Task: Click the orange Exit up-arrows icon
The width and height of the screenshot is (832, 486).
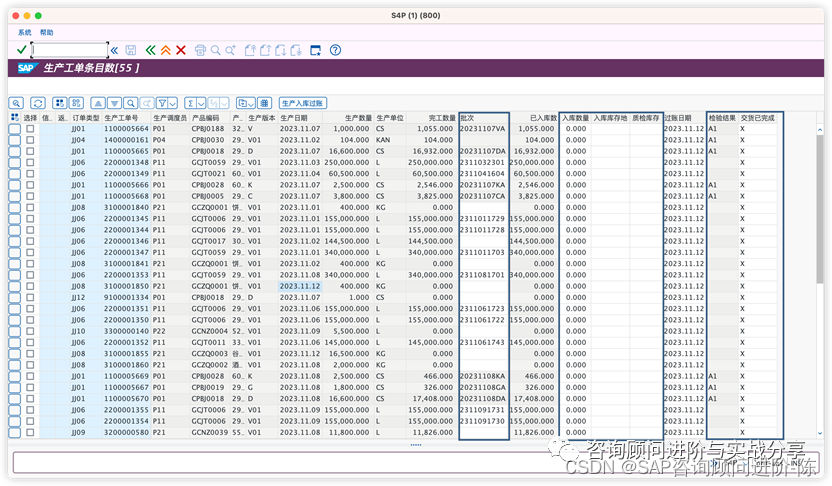Action: (166, 50)
